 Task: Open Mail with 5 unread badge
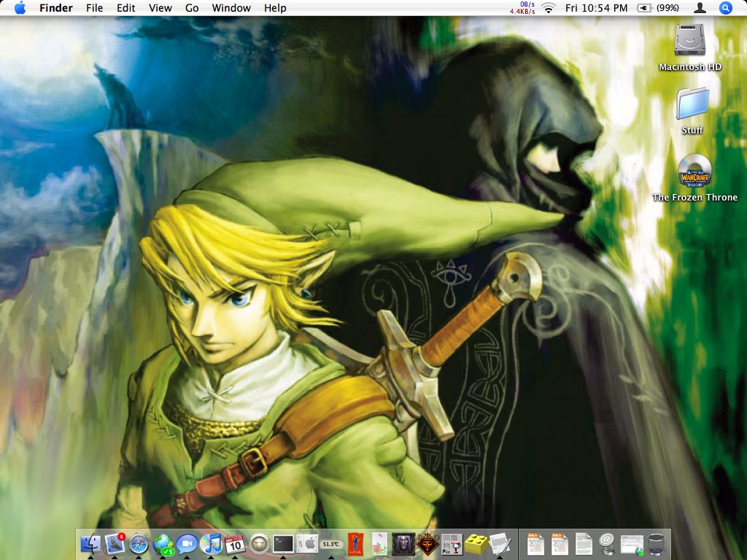tap(115, 544)
